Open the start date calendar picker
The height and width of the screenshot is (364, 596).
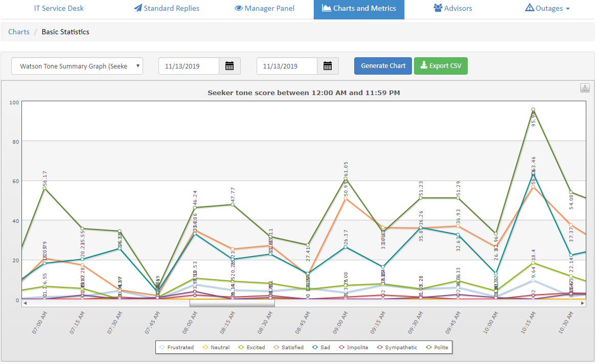pos(230,66)
